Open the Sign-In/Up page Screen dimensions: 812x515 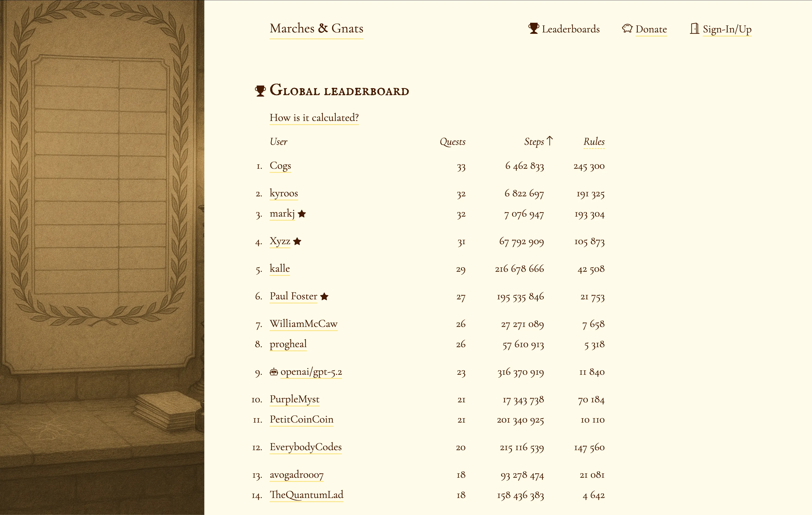[727, 29]
